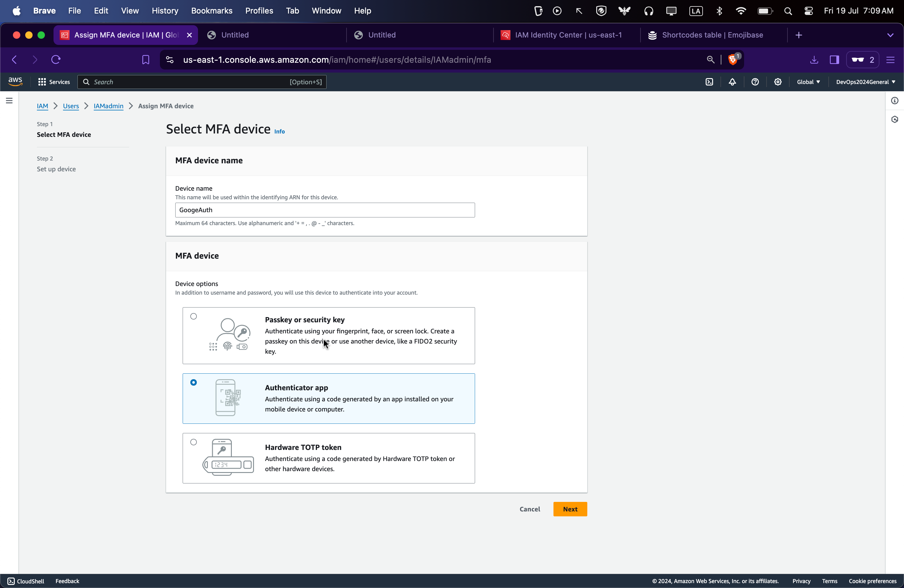Click the AWS Services grid icon

tap(42, 82)
